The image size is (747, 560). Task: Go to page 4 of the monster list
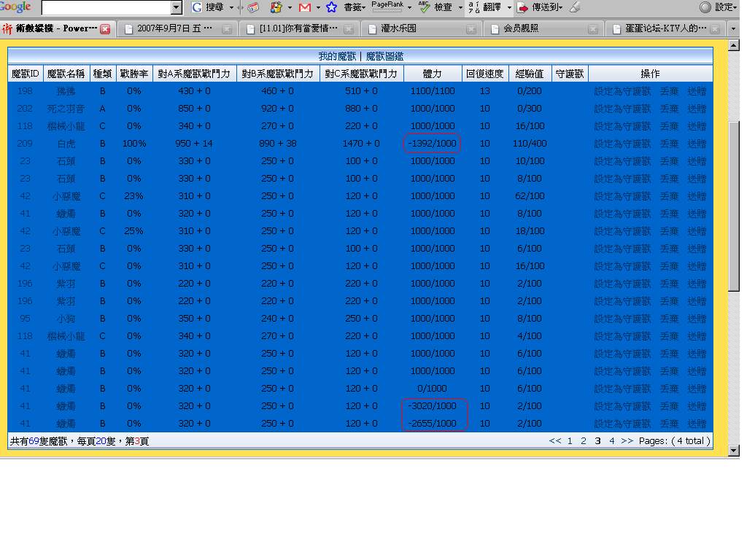pyautogui.click(x=611, y=441)
